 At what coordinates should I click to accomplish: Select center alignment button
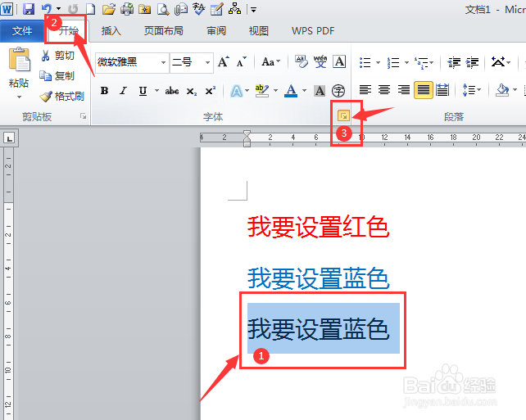pos(384,90)
